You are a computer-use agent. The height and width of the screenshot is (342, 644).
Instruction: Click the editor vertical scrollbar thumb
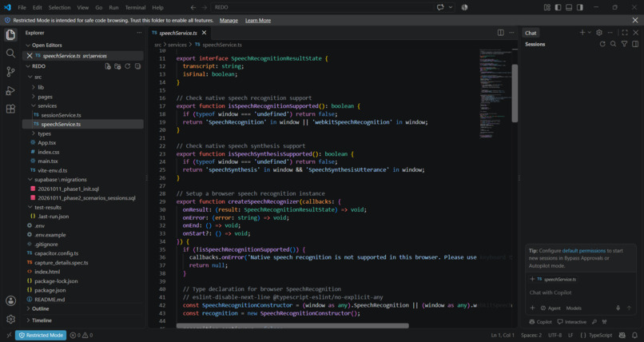[515, 93]
